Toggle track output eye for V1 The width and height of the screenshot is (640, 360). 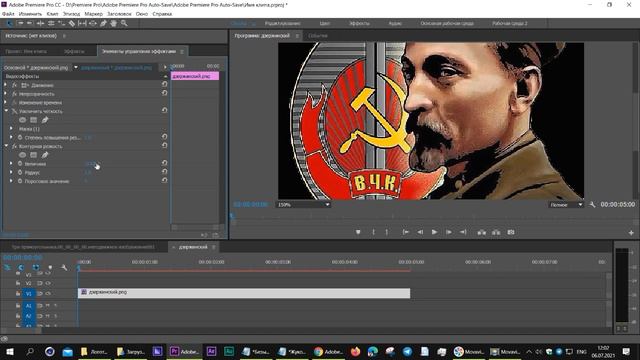pyautogui.click(x=48, y=293)
